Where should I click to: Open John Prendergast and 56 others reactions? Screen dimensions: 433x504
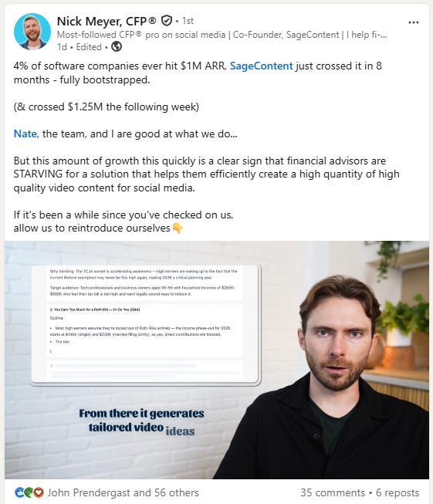coord(123,492)
